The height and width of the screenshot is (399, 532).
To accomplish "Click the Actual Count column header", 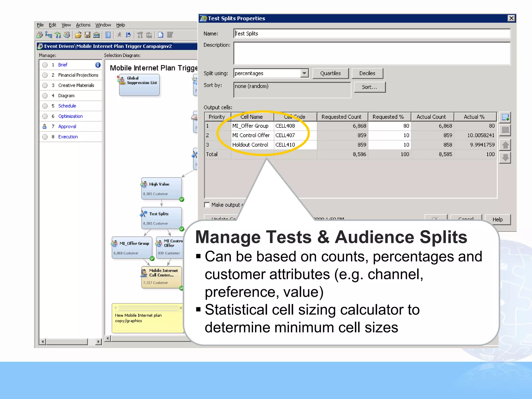I will pyautogui.click(x=433, y=117).
